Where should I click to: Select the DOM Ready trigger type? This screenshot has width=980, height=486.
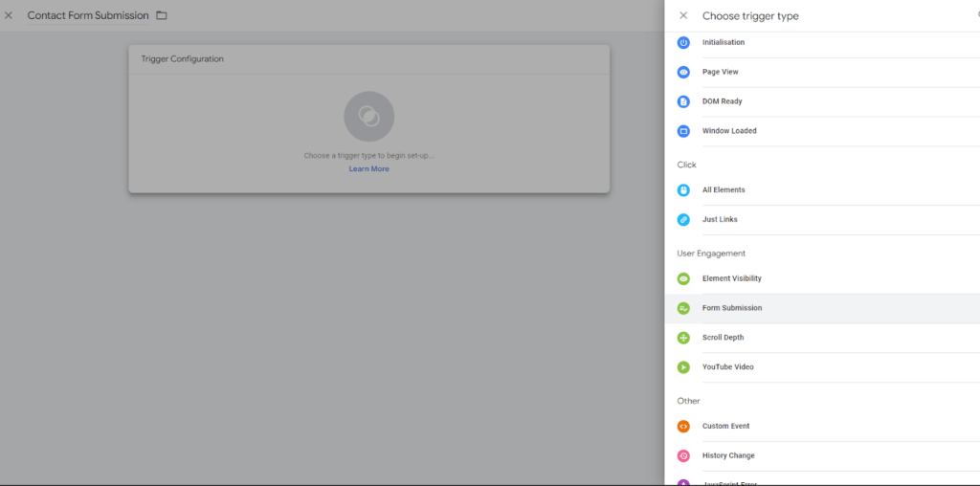point(822,101)
